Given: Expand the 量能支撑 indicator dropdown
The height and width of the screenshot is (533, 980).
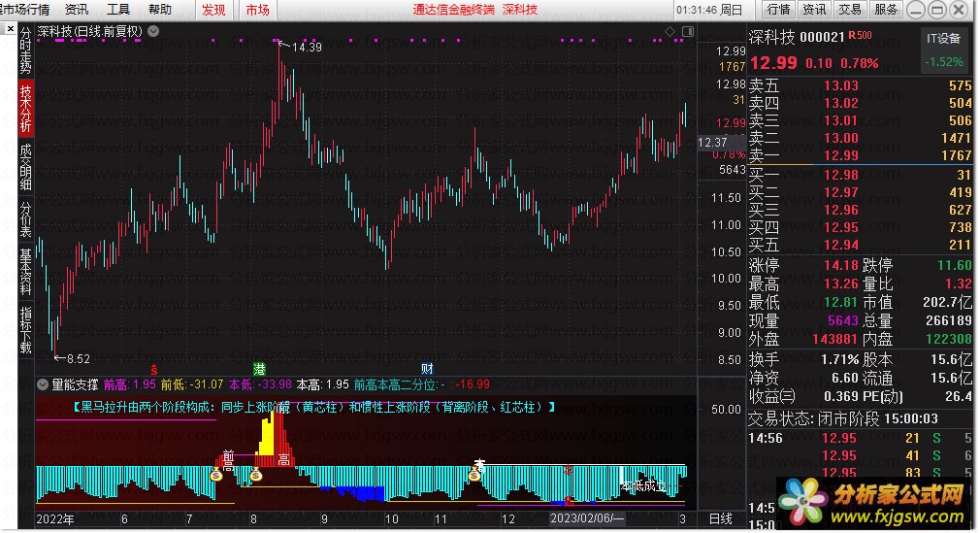Looking at the screenshot, I should (x=43, y=384).
